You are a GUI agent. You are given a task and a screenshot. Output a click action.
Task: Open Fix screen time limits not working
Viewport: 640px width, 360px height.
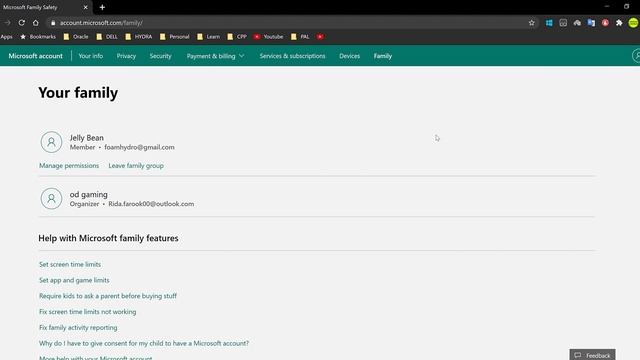point(87,312)
